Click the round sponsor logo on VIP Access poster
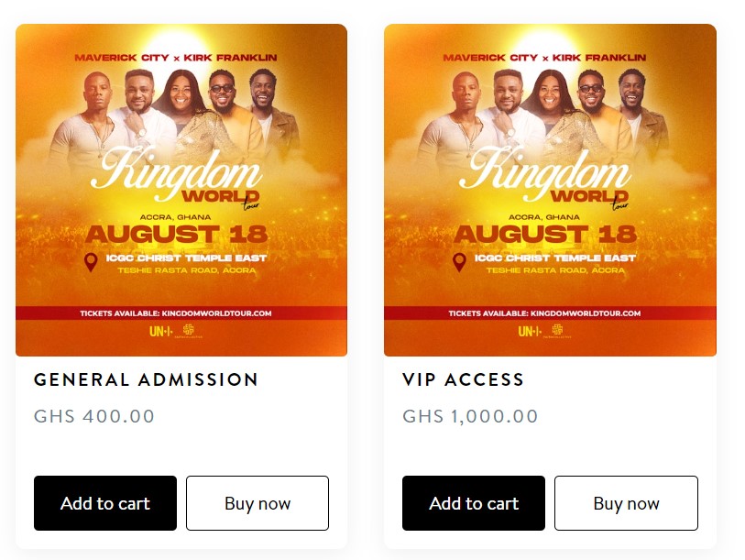 click(557, 330)
